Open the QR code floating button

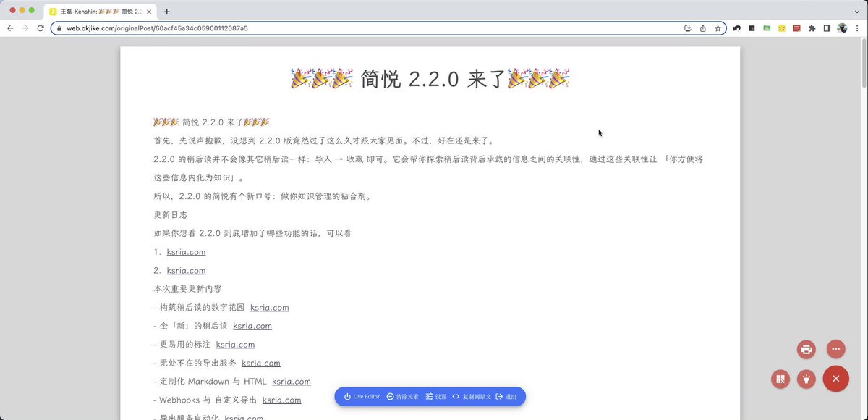(x=780, y=379)
